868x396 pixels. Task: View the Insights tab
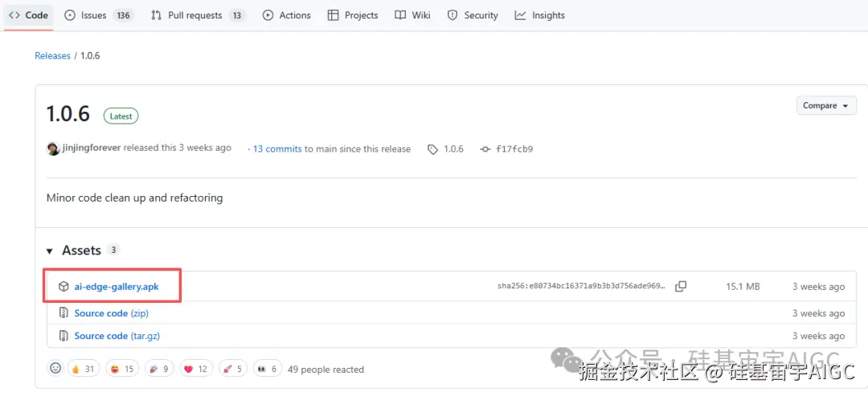[540, 15]
